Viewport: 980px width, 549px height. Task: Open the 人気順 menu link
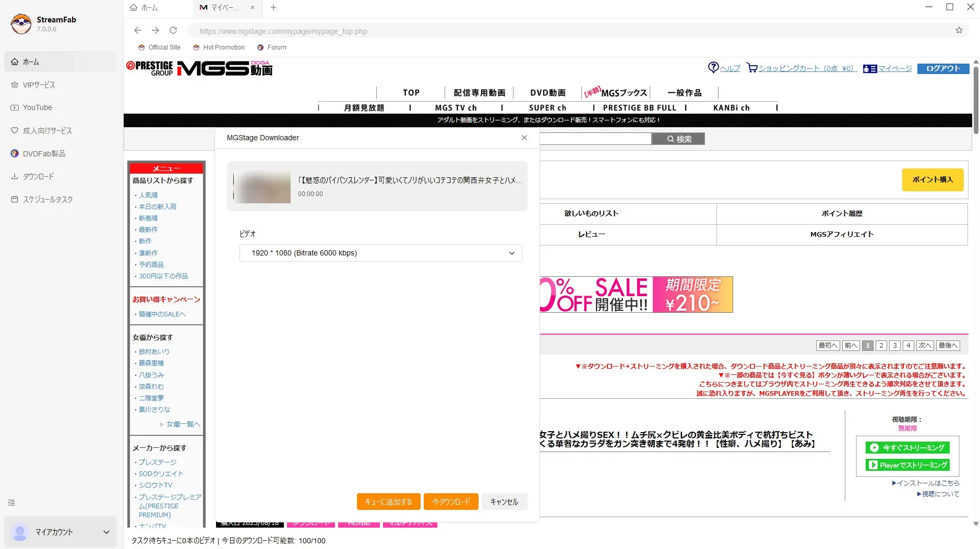(148, 195)
